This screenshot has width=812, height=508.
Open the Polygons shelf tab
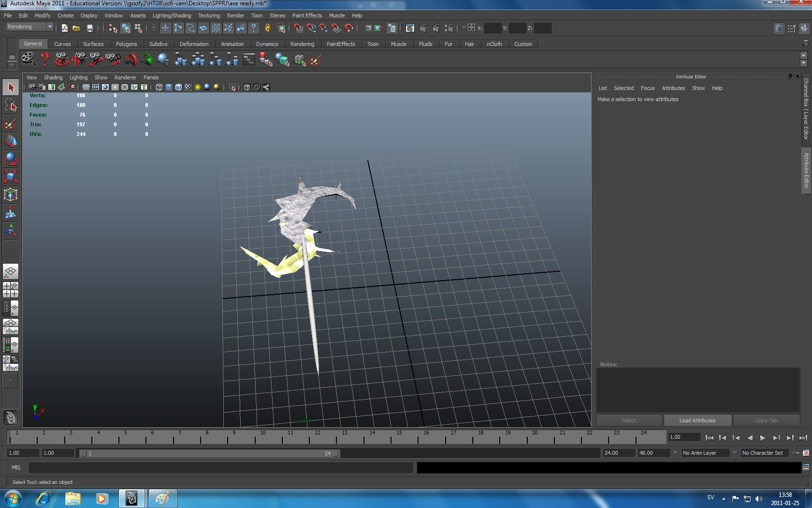click(126, 44)
